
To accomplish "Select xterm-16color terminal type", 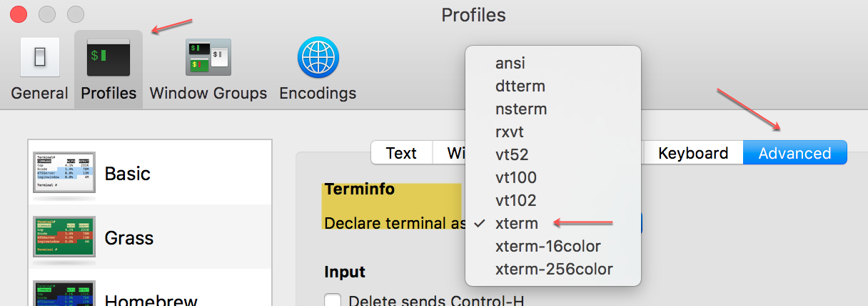I will point(548,247).
